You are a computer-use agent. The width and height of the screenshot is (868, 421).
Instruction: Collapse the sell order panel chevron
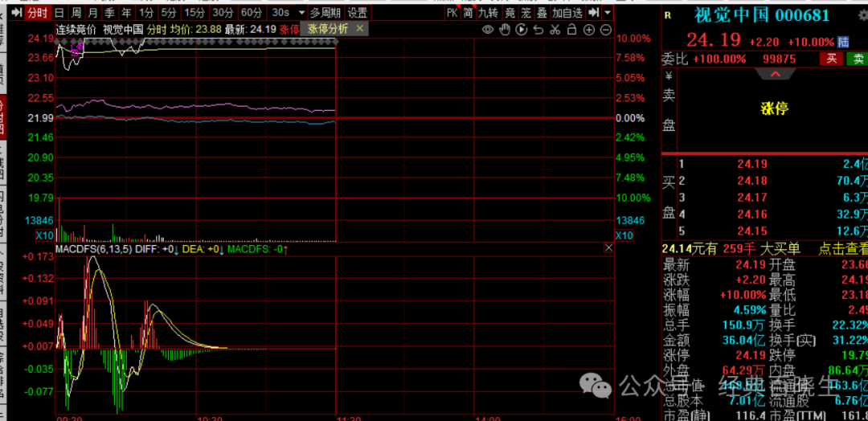point(775,74)
